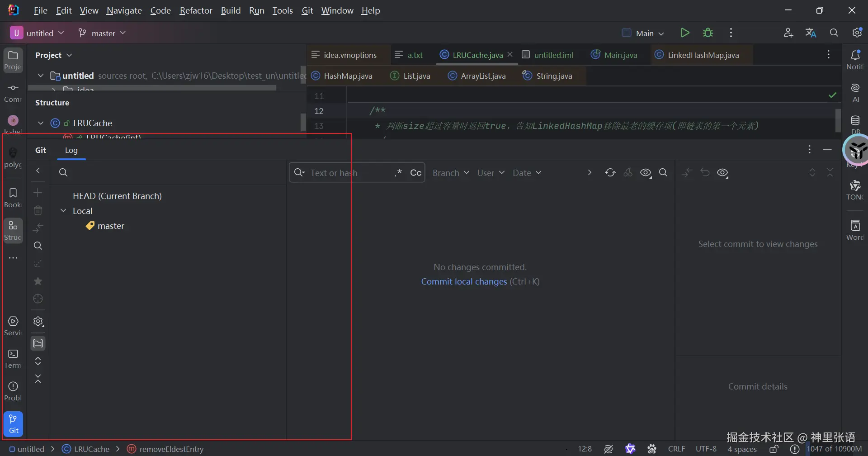
Task: Click the revert arrow icon in changes toolbar
Action: point(705,172)
